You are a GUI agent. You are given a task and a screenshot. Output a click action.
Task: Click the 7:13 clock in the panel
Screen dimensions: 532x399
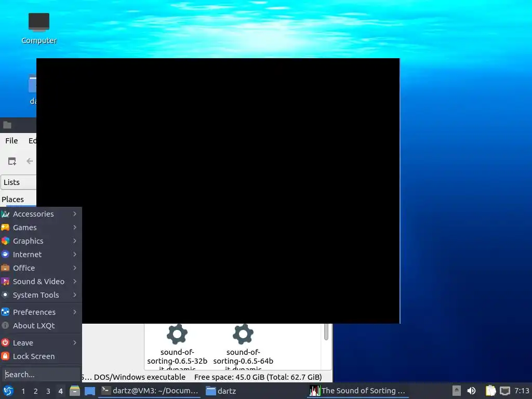tap(522, 391)
